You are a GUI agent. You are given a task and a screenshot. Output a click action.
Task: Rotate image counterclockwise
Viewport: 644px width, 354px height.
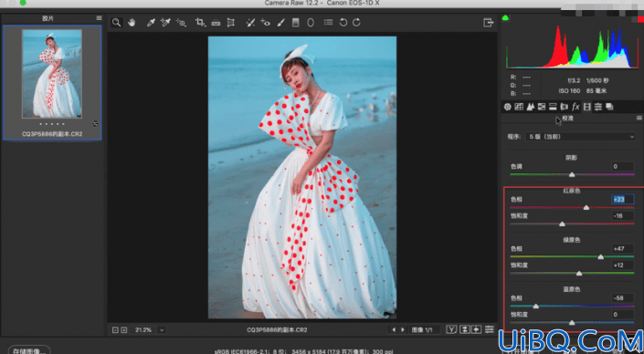pos(343,23)
